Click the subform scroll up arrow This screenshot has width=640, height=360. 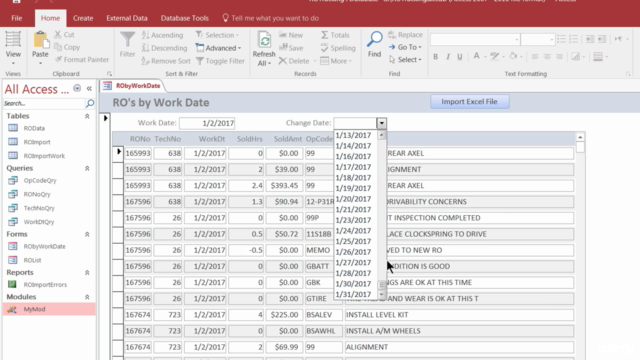(x=580, y=137)
